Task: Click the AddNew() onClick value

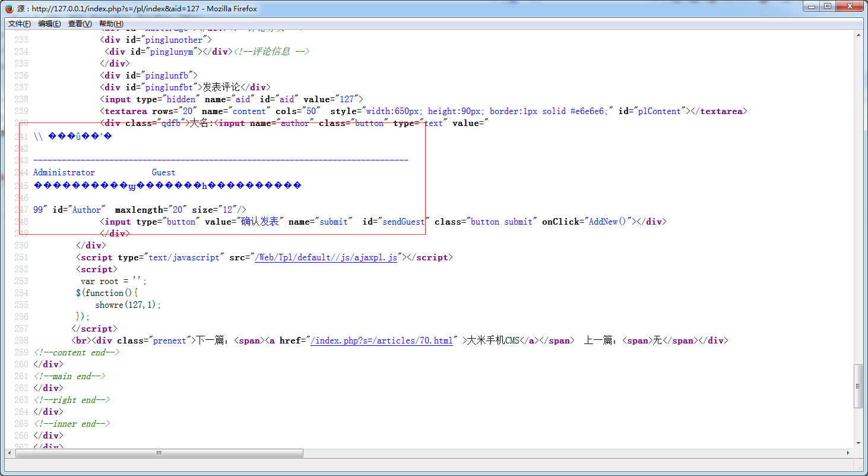Action: coord(607,222)
